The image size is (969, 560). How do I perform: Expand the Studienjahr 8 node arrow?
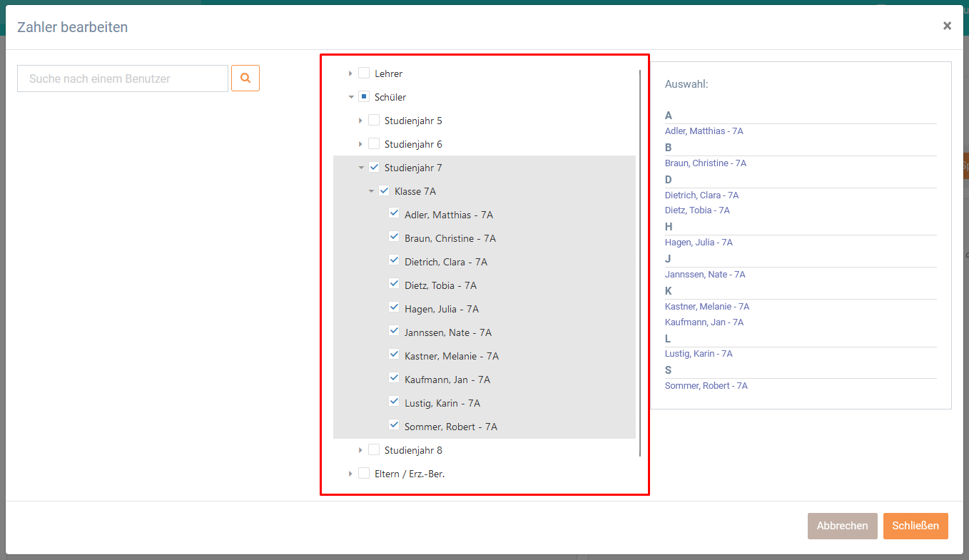(x=360, y=450)
